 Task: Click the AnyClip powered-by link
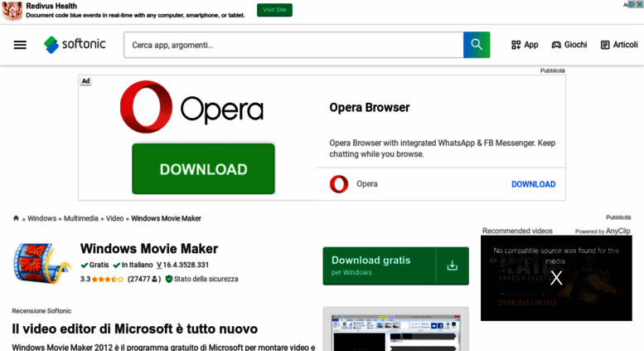617,231
